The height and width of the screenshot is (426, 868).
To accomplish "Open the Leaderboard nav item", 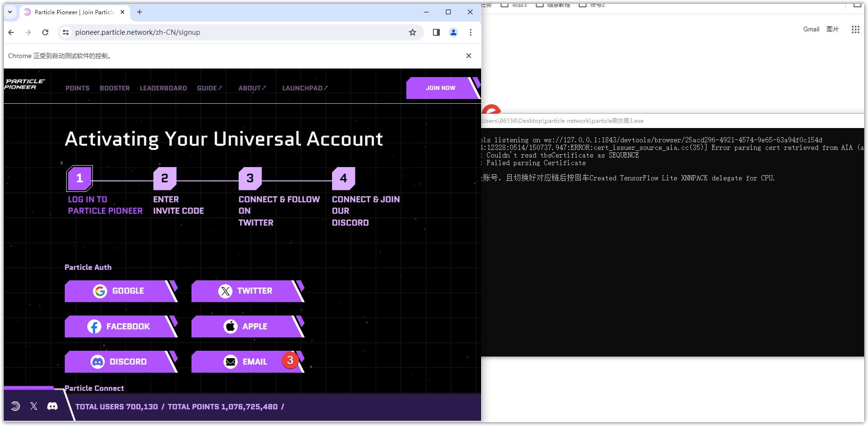I will (163, 88).
